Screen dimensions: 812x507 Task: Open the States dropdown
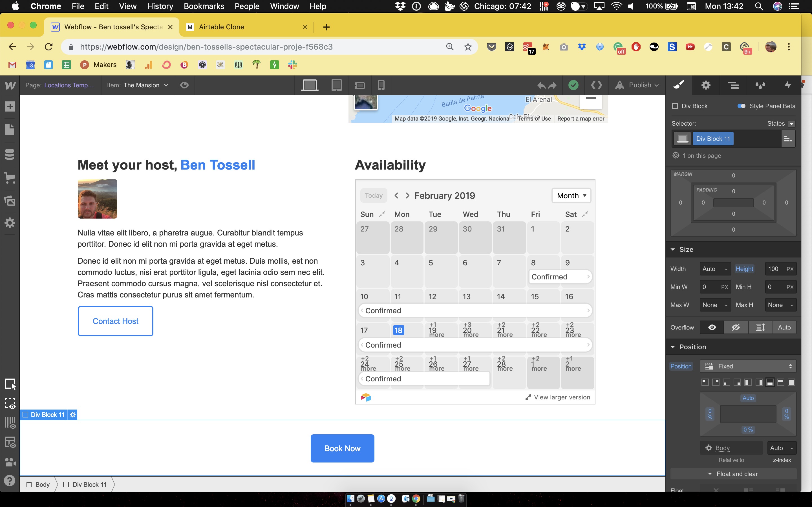pyautogui.click(x=791, y=124)
